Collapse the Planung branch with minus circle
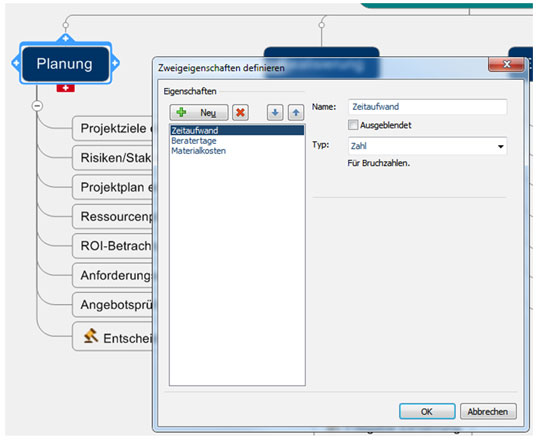Image resolution: width=538 pixels, height=440 pixels. point(37,106)
